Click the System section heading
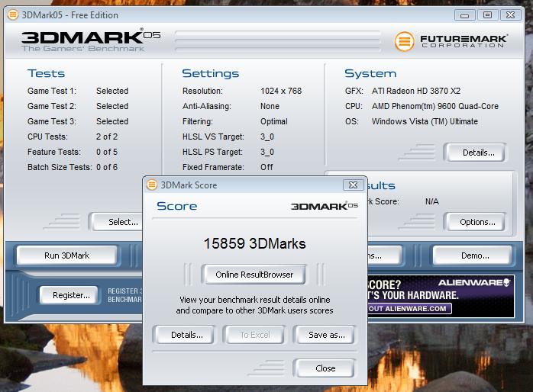The height and width of the screenshot is (392, 533). coord(370,73)
